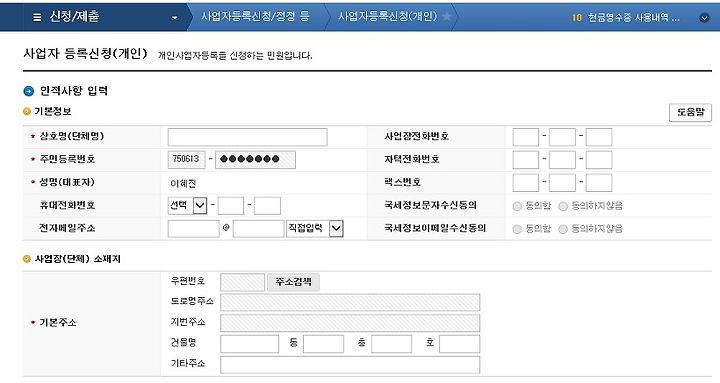This screenshot has height=383, width=720.
Task: Open the 휴대전화번호 선택 dropdown
Action: click(x=187, y=205)
